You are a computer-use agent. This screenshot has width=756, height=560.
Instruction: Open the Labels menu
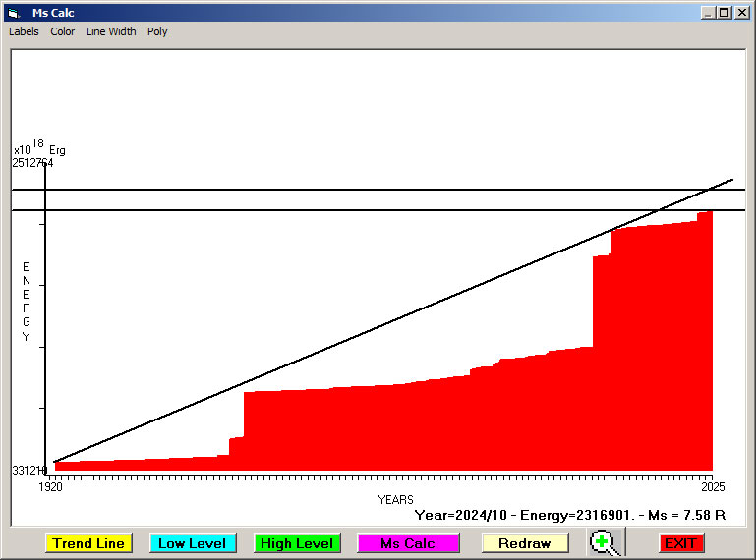click(24, 31)
